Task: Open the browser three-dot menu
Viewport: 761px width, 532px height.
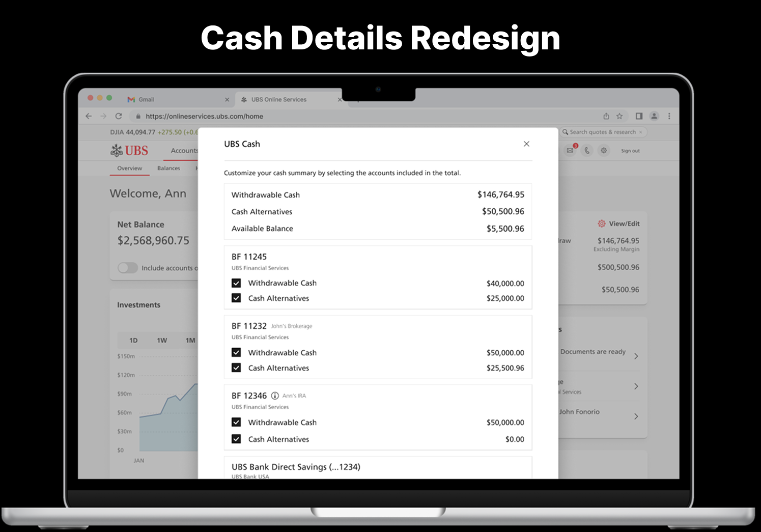Action: [669, 116]
